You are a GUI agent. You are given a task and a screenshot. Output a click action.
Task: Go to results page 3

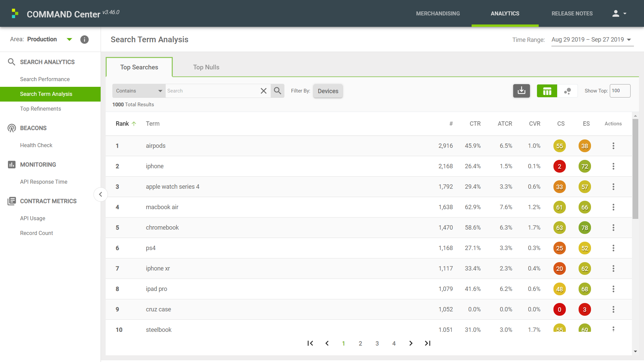point(377,343)
